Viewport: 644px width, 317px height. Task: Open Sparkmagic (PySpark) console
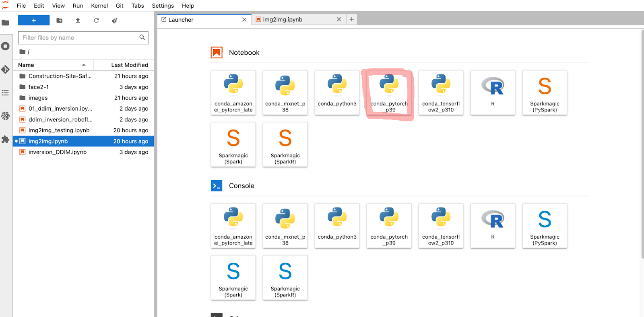[545, 226]
